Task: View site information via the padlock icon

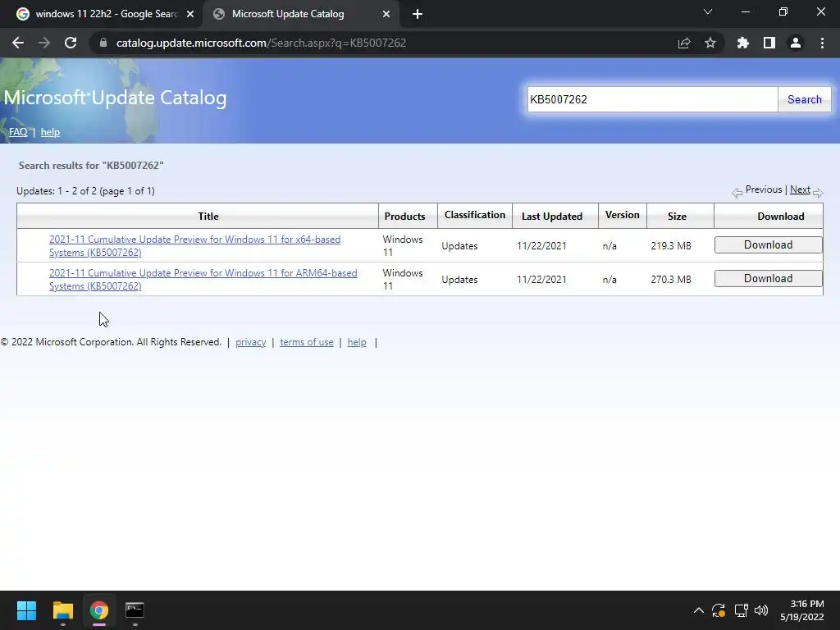Action: 103,43
